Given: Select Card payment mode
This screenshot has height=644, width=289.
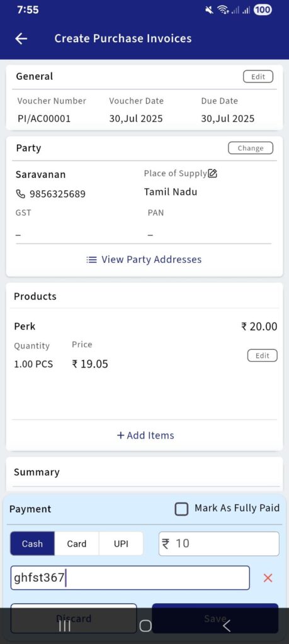Looking at the screenshot, I should tap(77, 543).
